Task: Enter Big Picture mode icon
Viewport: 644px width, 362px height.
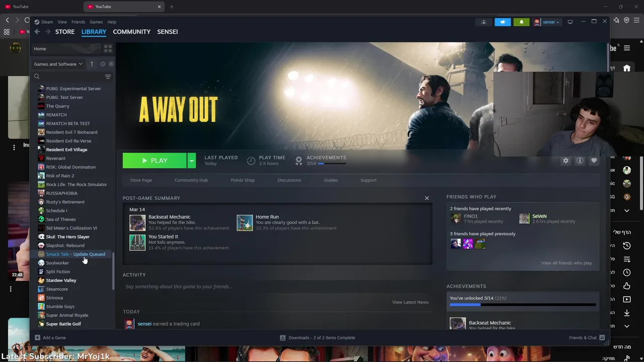Action: 570,22
